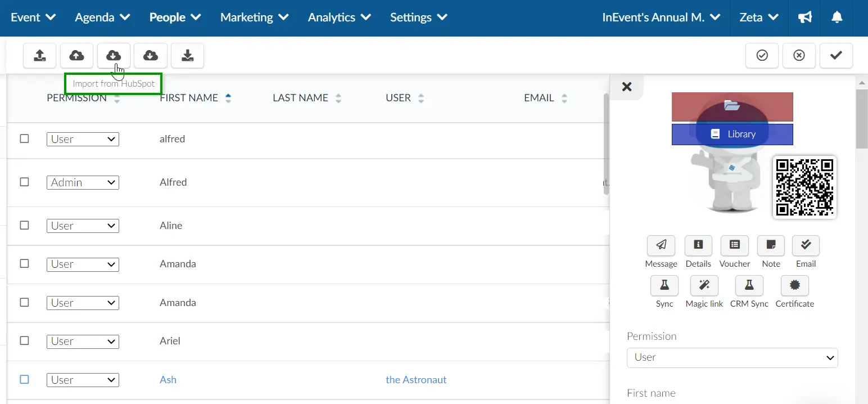Screen dimensions: 868x404
Task: Click the lowercase alfred name cell
Action: pyautogui.click(x=172, y=139)
